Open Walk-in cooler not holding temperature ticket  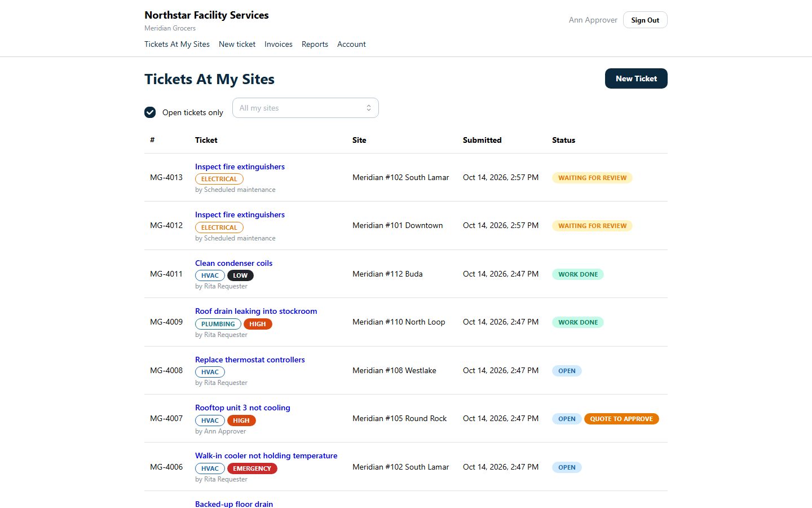coord(266,456)
